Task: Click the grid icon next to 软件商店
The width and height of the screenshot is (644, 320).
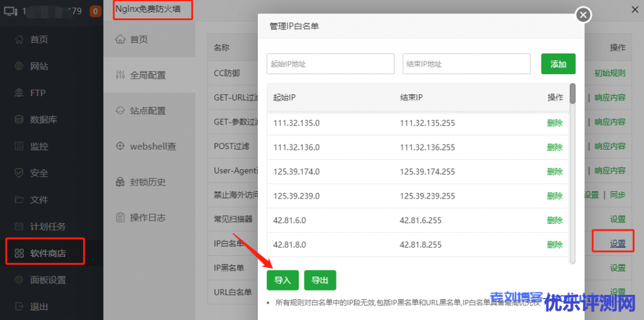Action: click(x=19, y=253)
